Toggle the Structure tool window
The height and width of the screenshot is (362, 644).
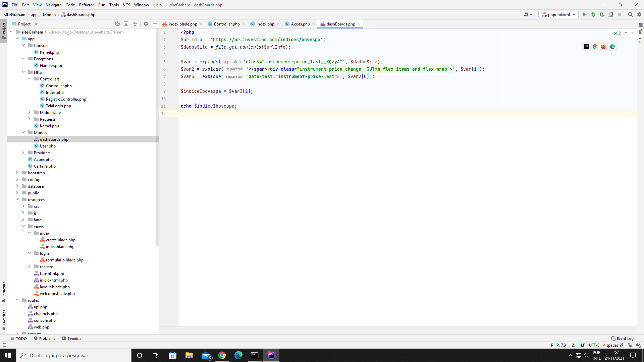click(x=4, y=291)
